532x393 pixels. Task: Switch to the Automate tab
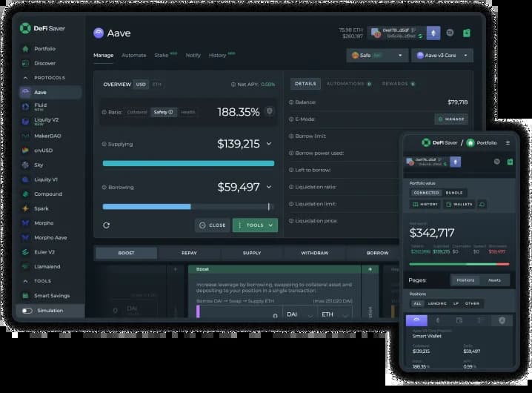coord(133,56)
